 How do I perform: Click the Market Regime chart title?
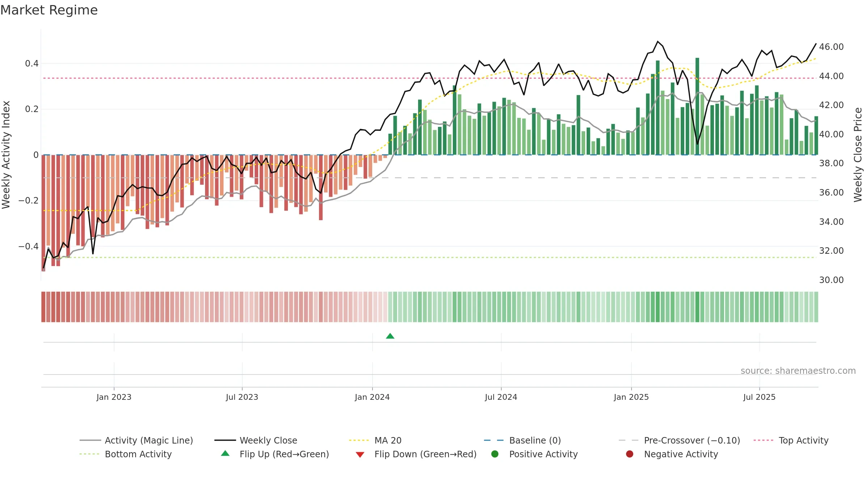[49, 10]
